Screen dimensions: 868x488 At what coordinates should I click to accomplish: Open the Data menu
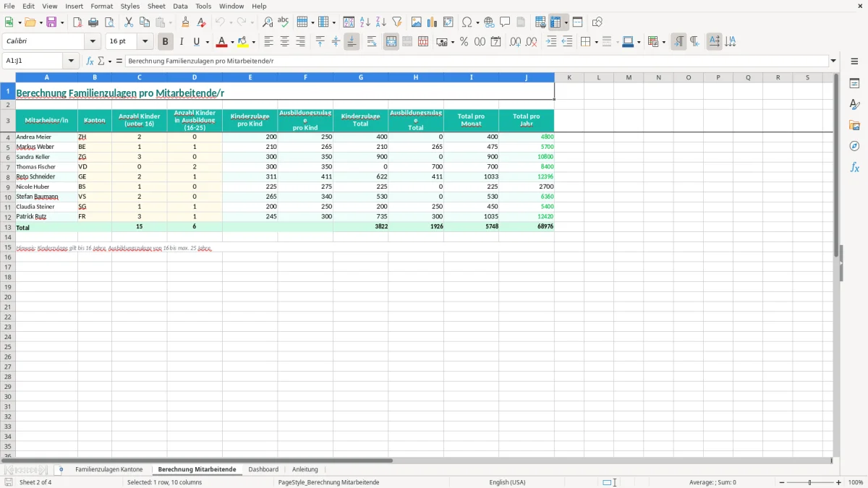click(180, 6)
